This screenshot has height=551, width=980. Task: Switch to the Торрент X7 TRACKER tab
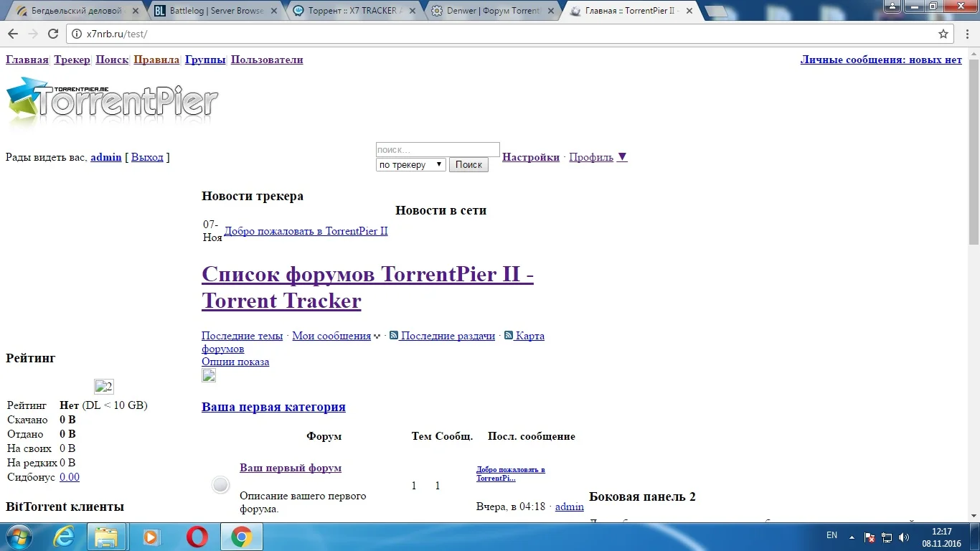click(x=352, y=11)
